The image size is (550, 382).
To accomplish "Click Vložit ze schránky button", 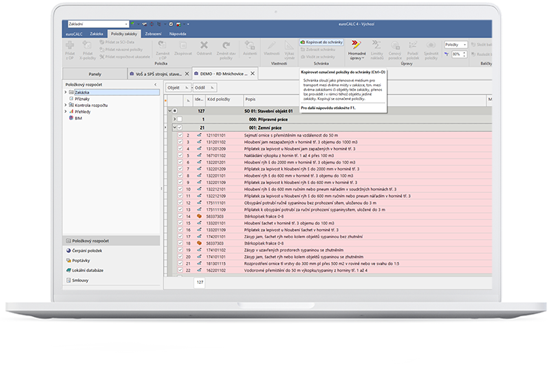I will pyautogui.click(x=318, y=56).
